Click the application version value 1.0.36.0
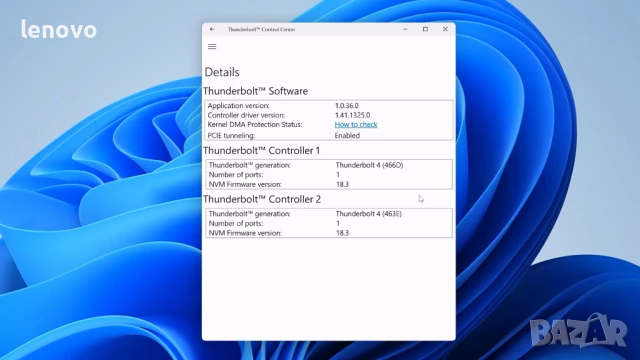 click(x=347, y=106)
